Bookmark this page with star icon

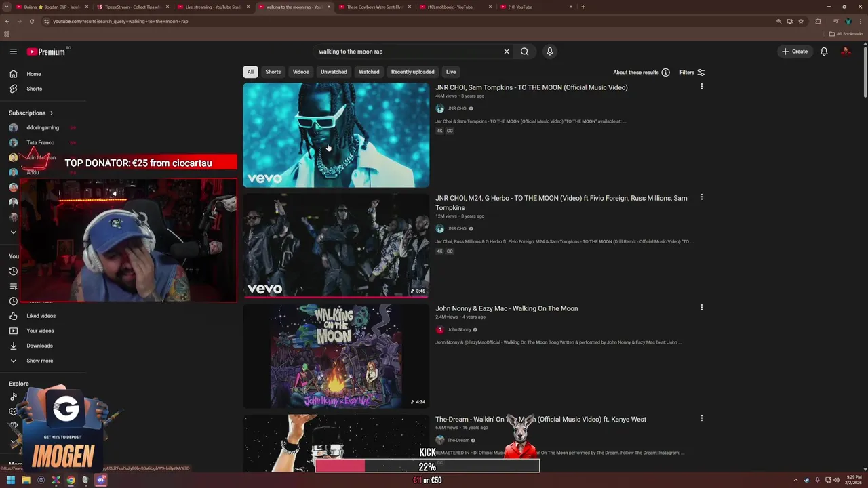(801, 21)
